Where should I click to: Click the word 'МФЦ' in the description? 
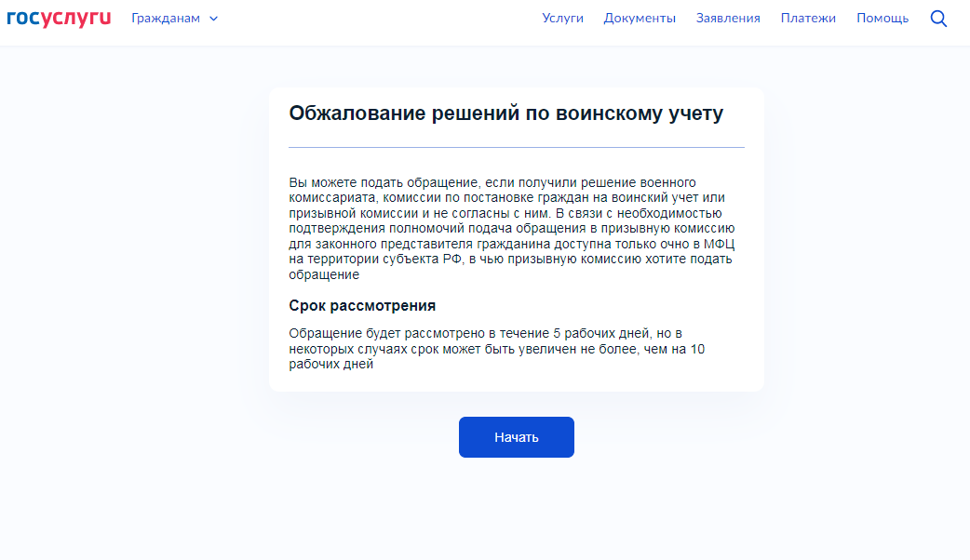click(721, 244)
